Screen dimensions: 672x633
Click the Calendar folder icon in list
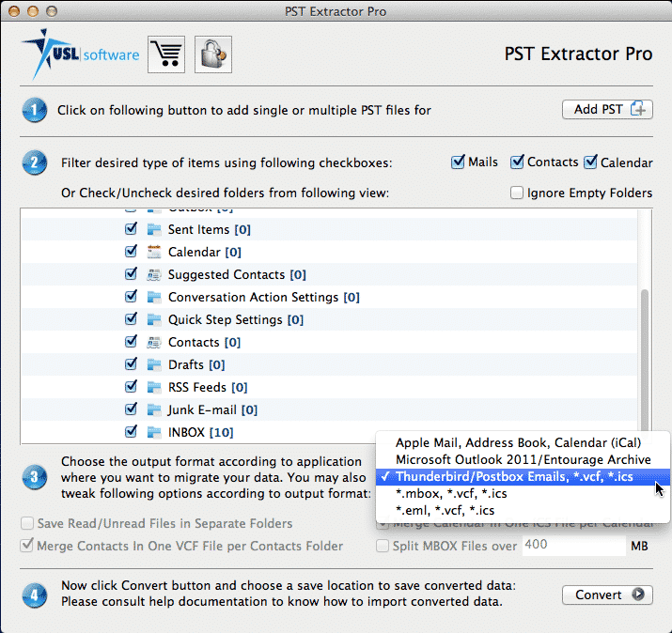pyautogui.click(x=154, y=252)
